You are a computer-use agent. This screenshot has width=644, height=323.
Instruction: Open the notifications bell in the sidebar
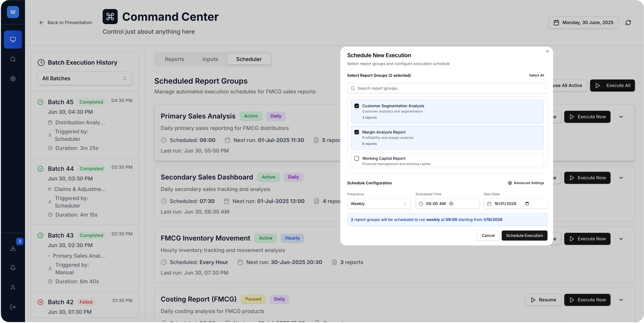coord(13,268)
